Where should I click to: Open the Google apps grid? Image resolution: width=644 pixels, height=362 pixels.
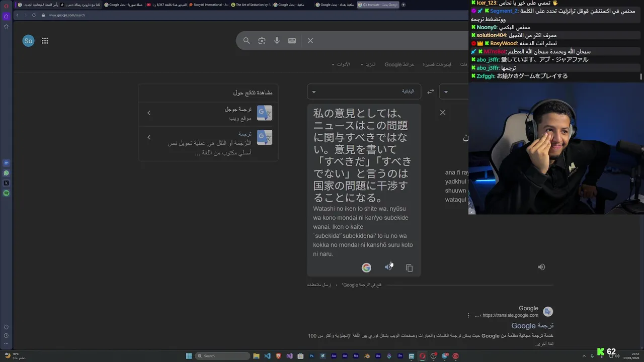(x=45, y=41)
